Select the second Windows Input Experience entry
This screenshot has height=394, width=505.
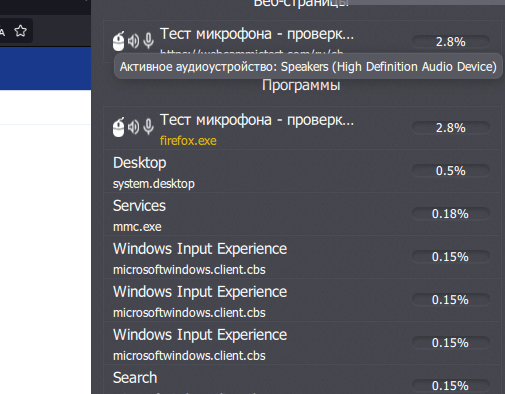tap(302, 300)
